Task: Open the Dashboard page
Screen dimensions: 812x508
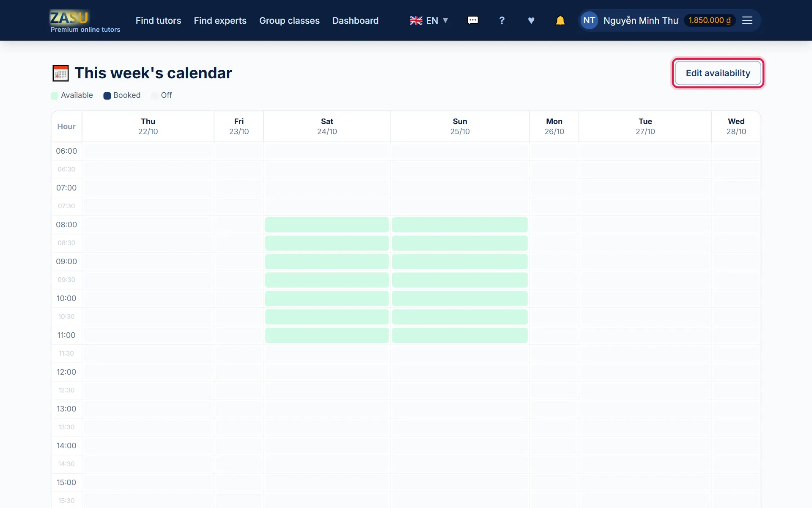Action: [355, 20]
